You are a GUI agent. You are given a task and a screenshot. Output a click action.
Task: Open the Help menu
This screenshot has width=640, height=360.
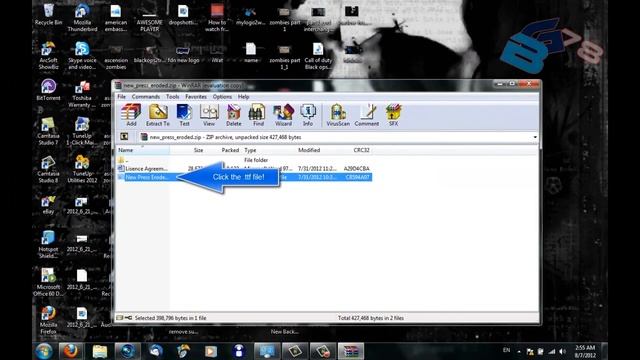tap(243, 97)
